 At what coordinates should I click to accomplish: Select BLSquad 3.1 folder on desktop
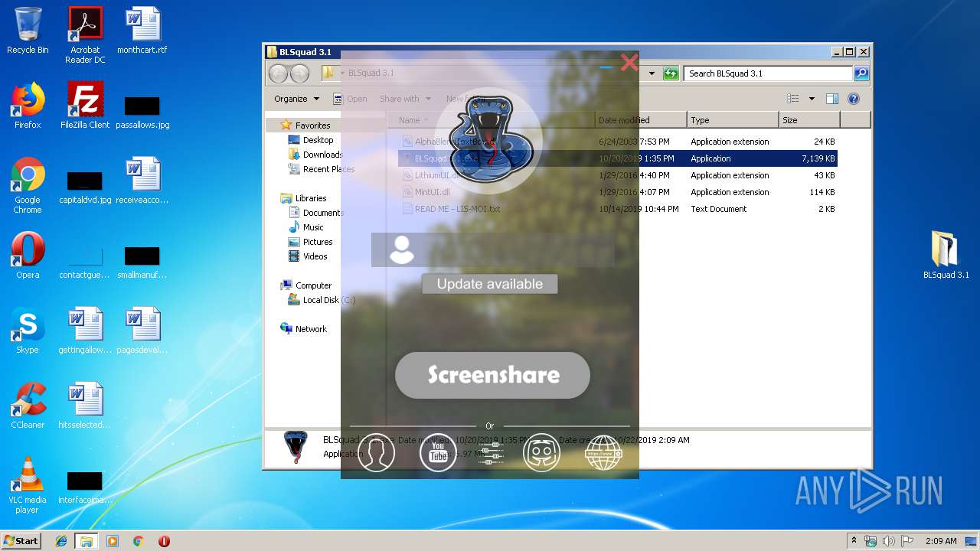[x=946, y=256]
